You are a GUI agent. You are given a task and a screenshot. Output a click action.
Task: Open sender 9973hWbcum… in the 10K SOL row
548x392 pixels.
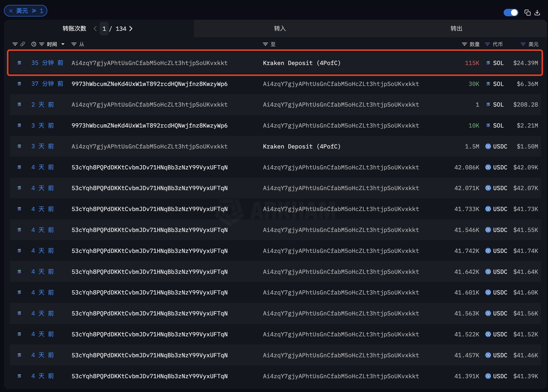point(150,126)
